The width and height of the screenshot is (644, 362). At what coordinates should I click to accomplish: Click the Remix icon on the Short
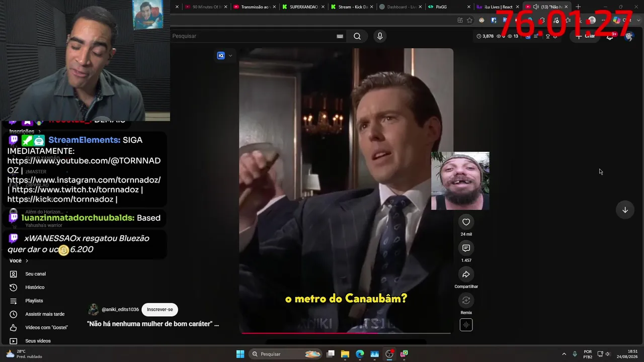(x=466, y=301)
